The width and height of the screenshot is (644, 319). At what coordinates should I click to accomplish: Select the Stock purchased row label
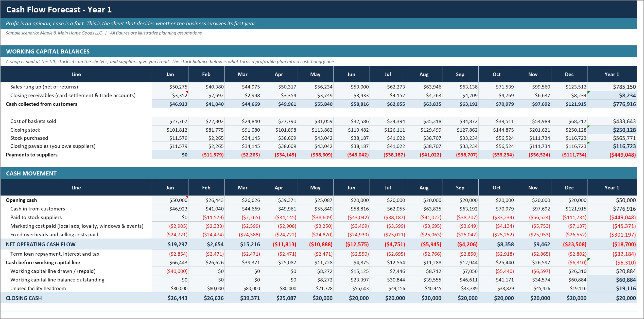tap(29, 138)
